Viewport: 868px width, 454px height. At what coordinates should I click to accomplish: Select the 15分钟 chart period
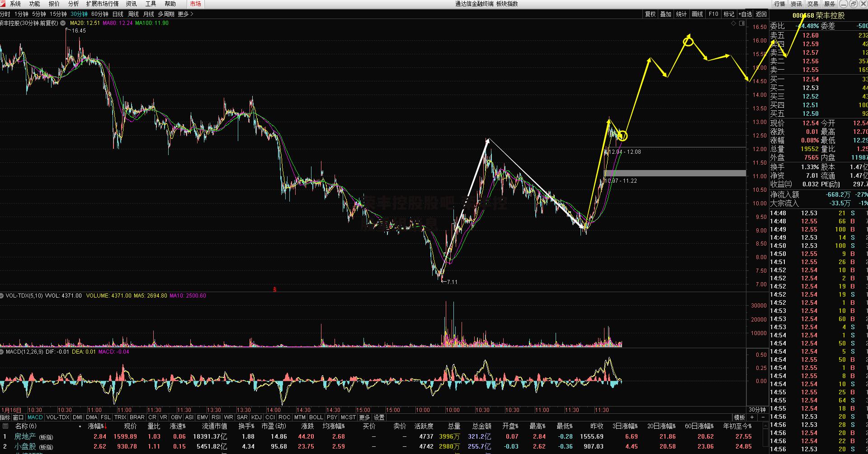58,14
